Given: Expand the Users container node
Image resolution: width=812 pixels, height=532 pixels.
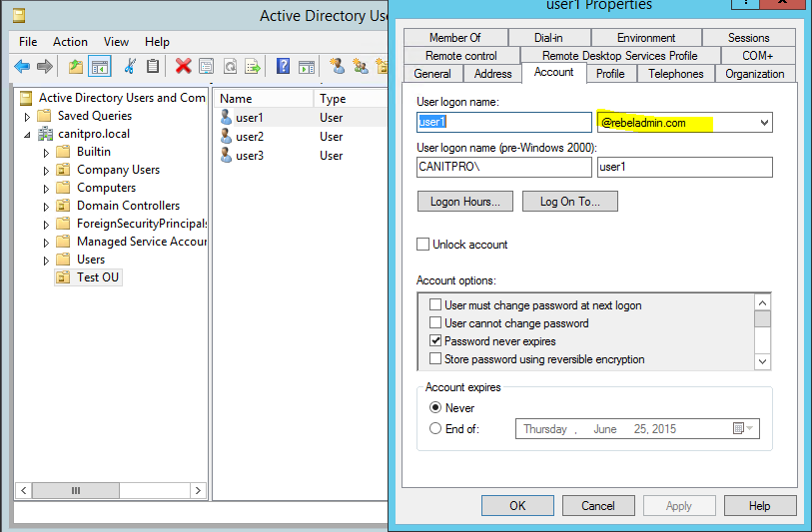Looking at the screenshot, I should [46, 261].
